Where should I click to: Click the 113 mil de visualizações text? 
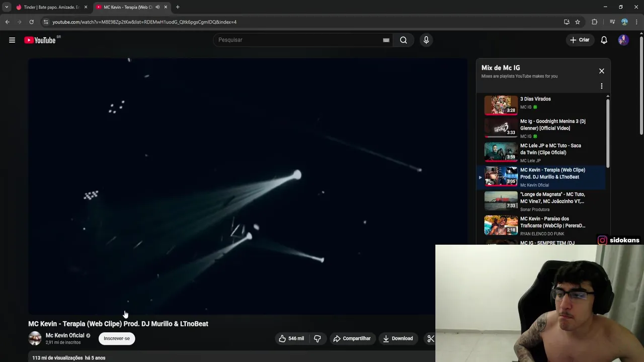tap(57, 358)
